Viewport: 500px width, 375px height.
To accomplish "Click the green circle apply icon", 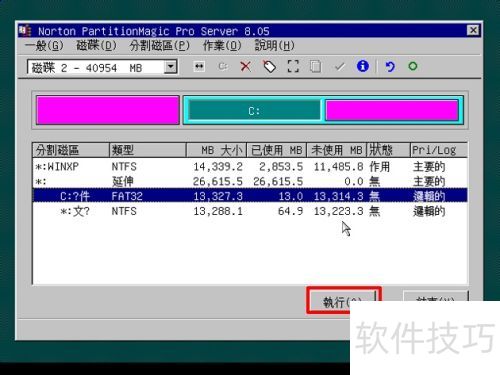I will click(x=413, y=66).
